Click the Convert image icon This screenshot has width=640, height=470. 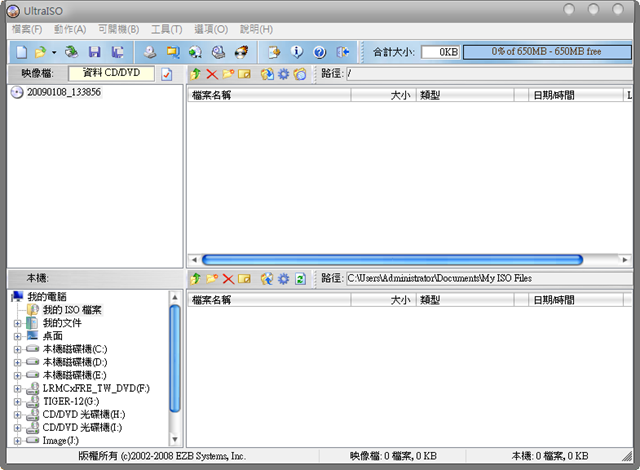(x=196, y=52)
